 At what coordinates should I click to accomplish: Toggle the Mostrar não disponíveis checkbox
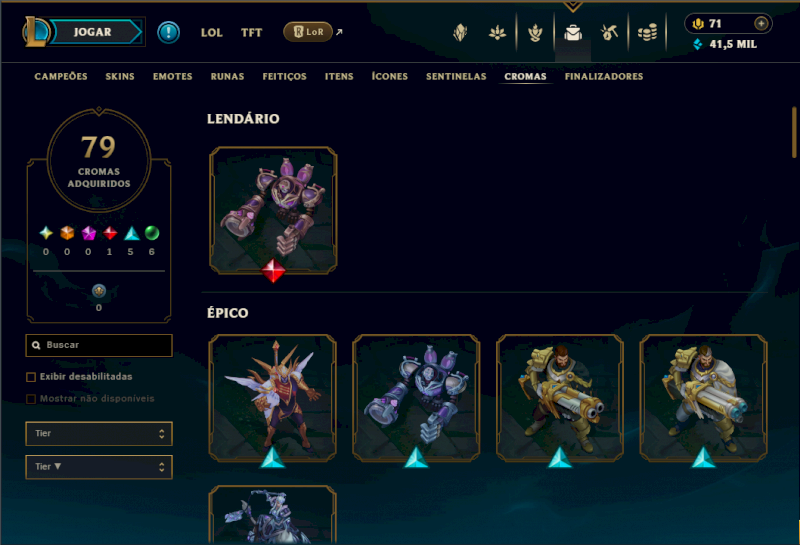click(31, 399)
